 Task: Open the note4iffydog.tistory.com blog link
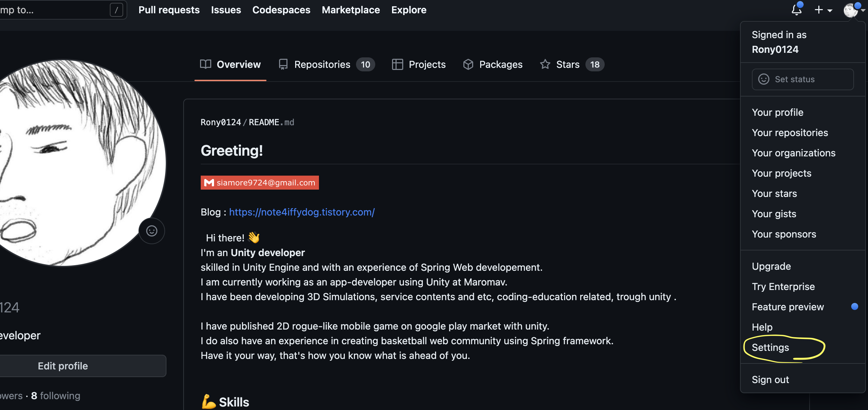302,212
